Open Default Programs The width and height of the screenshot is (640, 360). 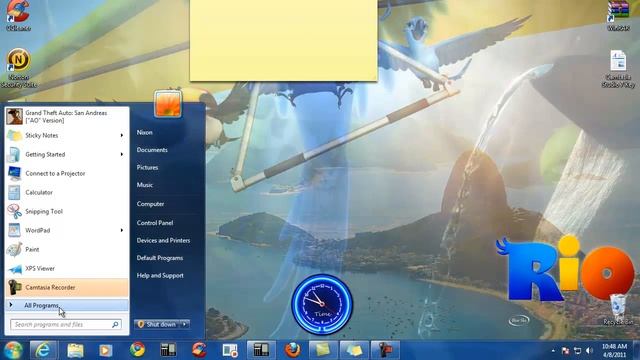coord(160,258)
